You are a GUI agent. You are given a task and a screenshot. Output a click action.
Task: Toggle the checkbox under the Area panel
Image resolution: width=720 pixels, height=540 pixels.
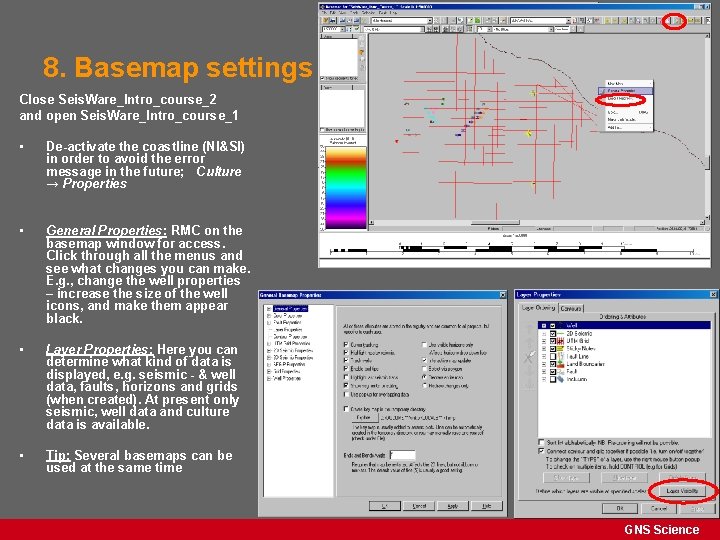pyautogui.click(x=322, y=79)
